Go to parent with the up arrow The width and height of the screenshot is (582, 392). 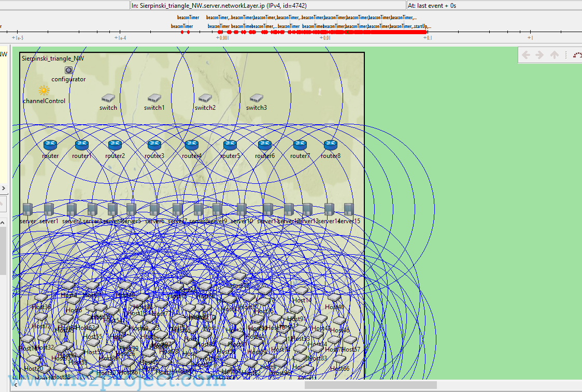click(x=554, y=55)
